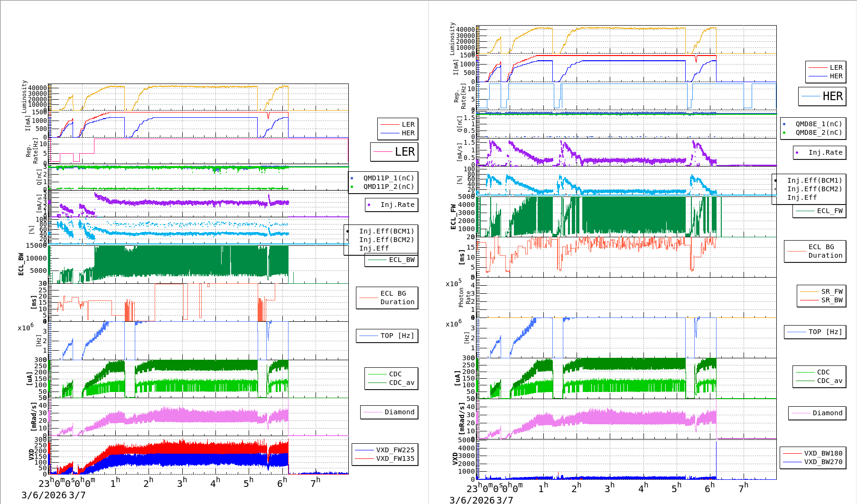Click the VXD_FW225 legend entry
Viewport: 857px width, 504px height.
385,450
